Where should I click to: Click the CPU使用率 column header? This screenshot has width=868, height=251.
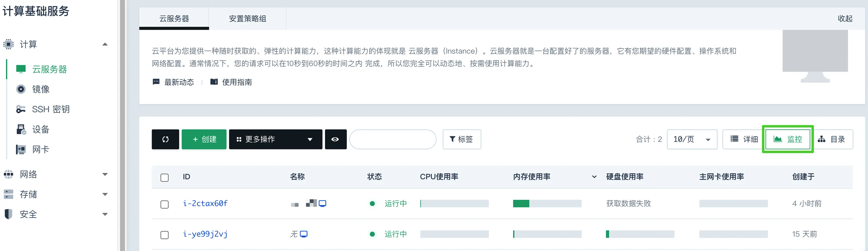click(439, 176)
